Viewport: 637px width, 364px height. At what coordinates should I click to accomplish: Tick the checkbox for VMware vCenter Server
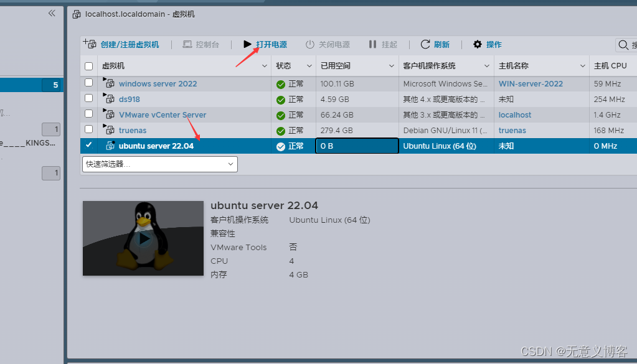click(x=88, y=114)
